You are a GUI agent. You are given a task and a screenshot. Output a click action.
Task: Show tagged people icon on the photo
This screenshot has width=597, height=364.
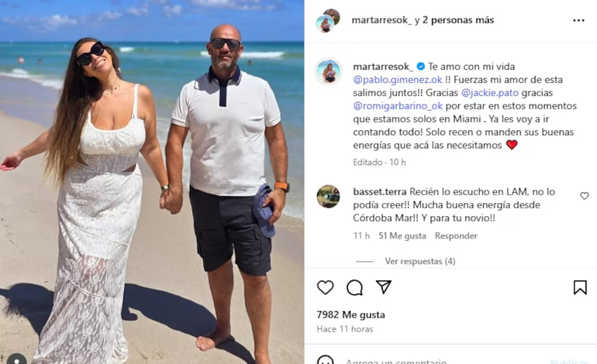tap(16, 359)
